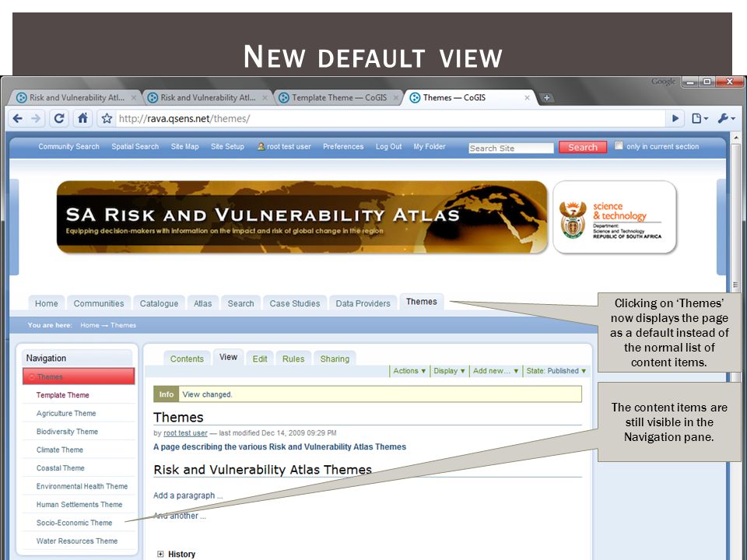The height and width of the screenshot is (560, 747).
Task: Open Community Search link
Action: pos(68,147)
